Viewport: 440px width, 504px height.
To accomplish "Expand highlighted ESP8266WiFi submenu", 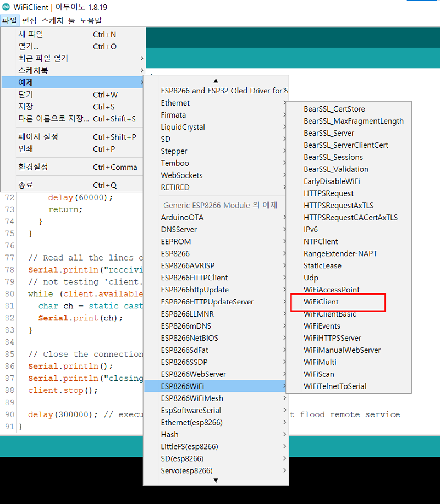I will point(216,386).
